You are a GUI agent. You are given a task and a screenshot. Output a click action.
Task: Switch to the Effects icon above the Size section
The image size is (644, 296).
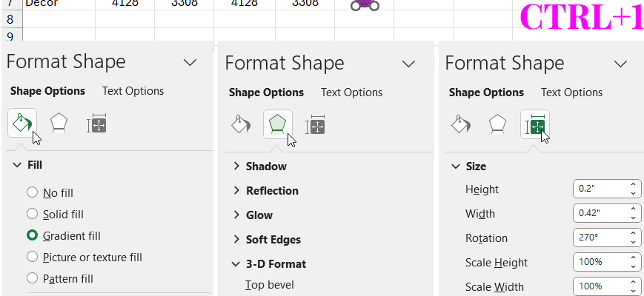click(497, 124)
